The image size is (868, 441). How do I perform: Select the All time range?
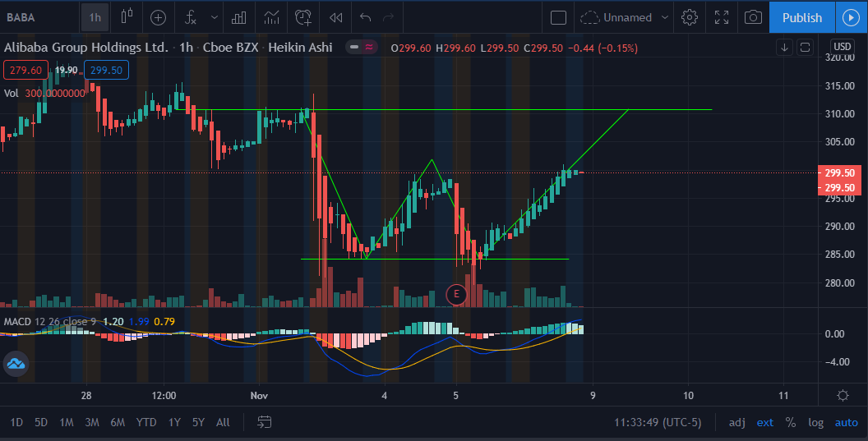[223, 422]
